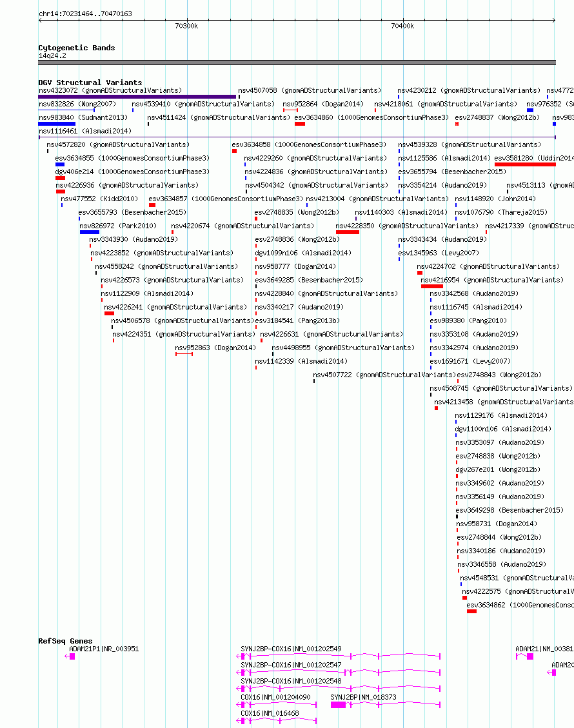The width and height of the screenshot is (574, 728).
Task: Click the DGV Structural Variants track title
Action: 90,83
